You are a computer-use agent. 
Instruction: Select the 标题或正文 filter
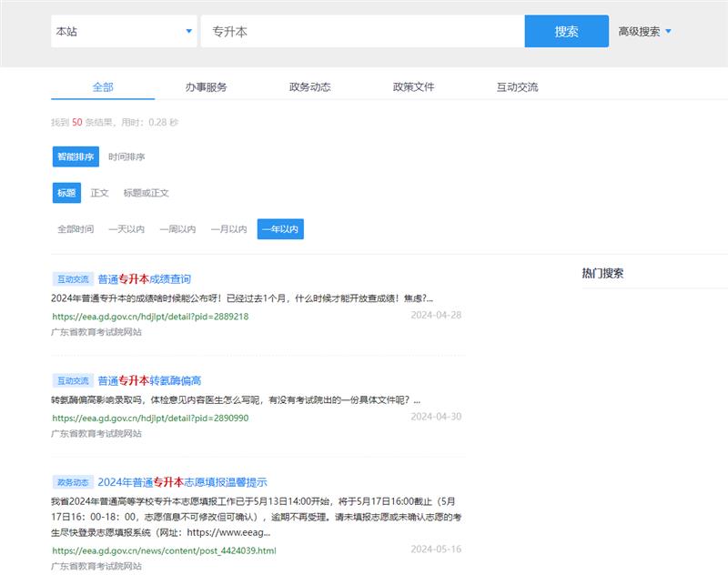point(146,193)
